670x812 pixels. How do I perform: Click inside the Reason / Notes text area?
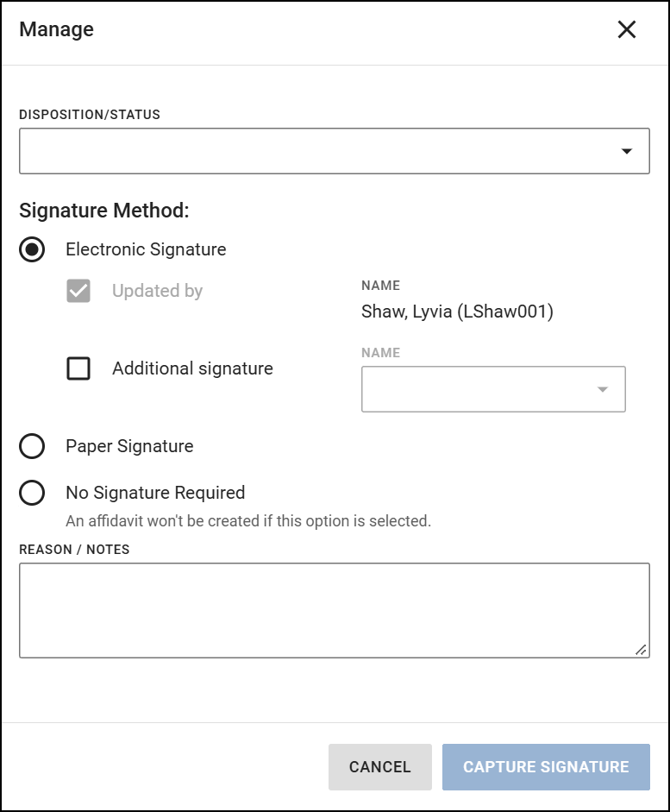click(335, 608)
